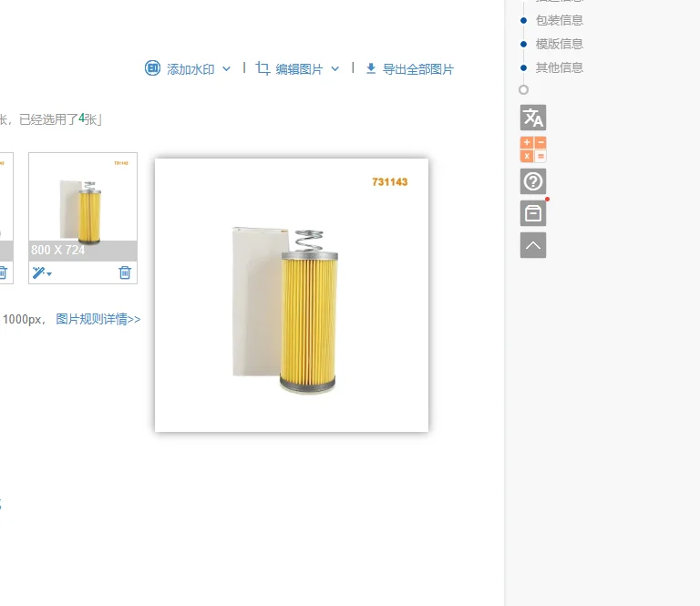Expand the 编辑图片 dropdown chevron
Image resolution: width=700 pixels, height=606 pixels.
[335, 68]
